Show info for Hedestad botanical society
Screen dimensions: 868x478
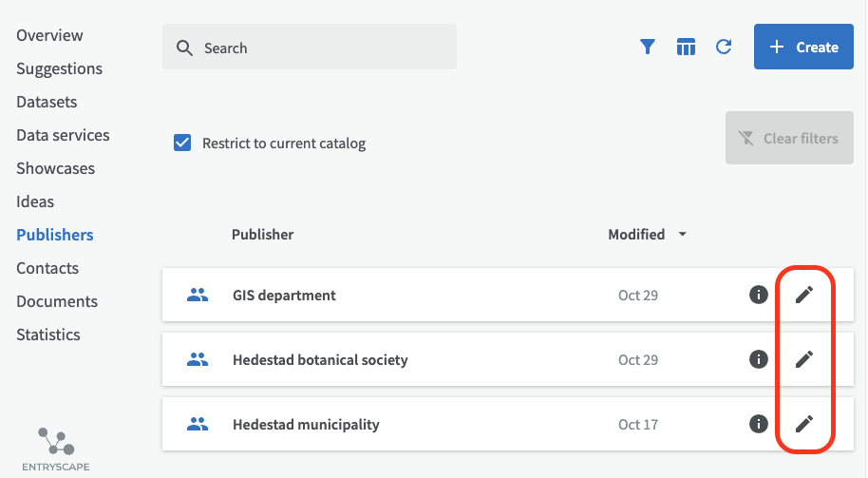point(758,359)
